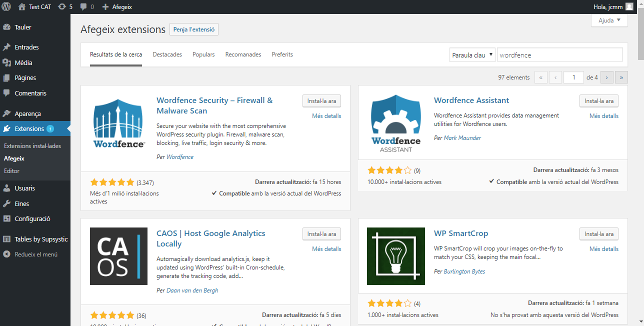Open CAOS Host Google Analytics Locally title

coord(211,238)
